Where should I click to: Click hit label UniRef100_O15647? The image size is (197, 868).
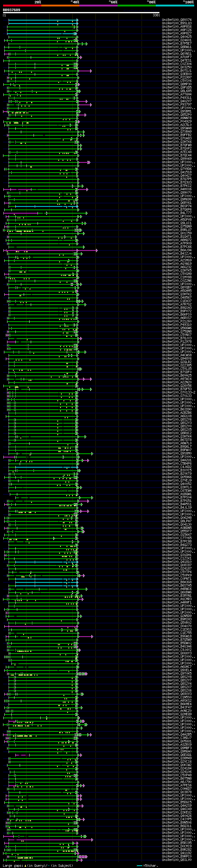pos(177,535)
